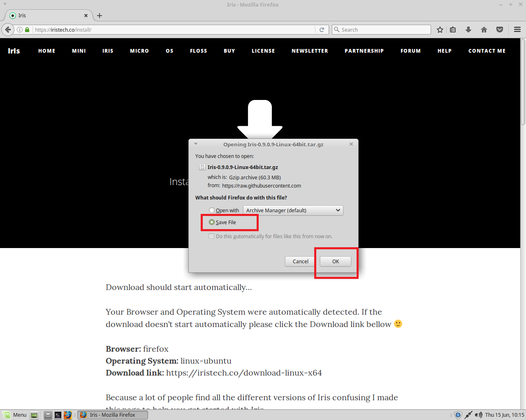The height and width of the screenshot is (420, 526).
Task: Launch the terminal from the panel
Action: [58, 415]
